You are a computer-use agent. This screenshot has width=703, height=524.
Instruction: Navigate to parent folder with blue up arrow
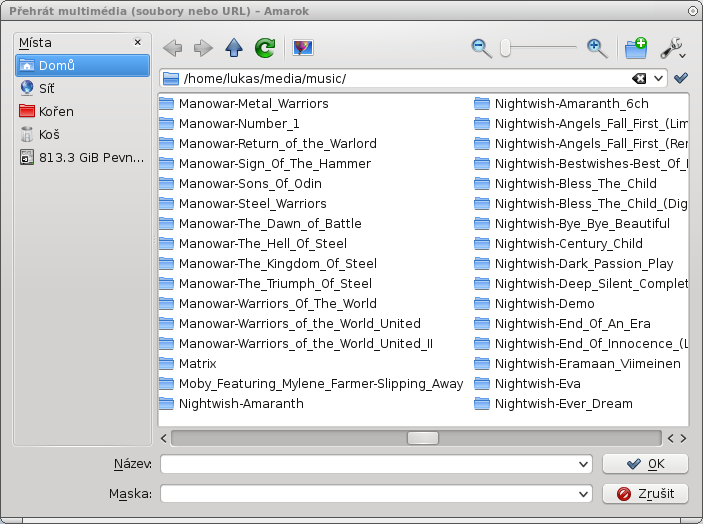(x=234, y=48)
